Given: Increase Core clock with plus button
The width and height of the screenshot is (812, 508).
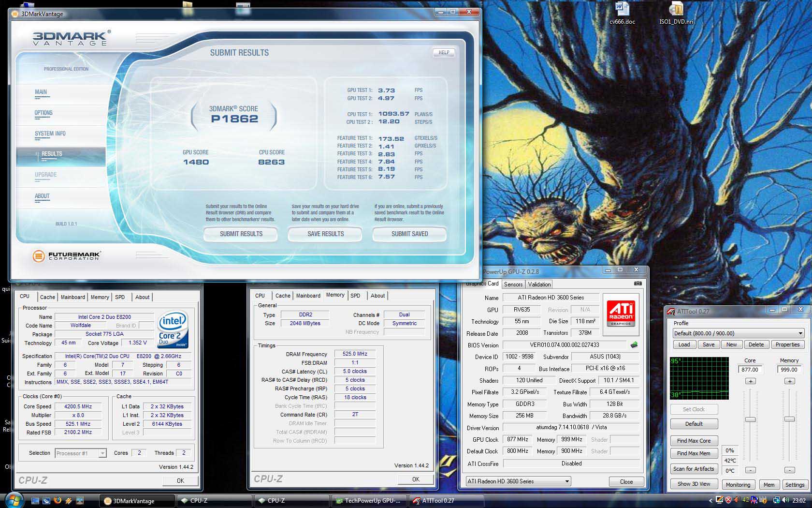Looking at the screenshot, I should (750, 381).
